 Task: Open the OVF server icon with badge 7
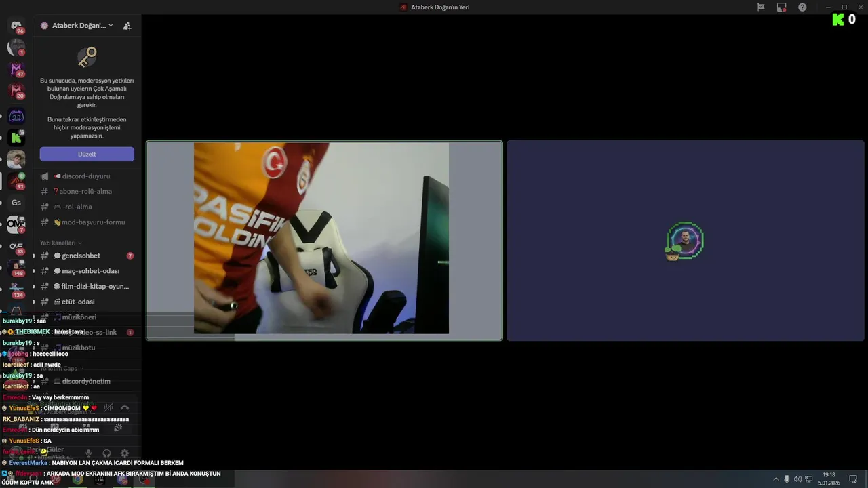click(16, 224)
